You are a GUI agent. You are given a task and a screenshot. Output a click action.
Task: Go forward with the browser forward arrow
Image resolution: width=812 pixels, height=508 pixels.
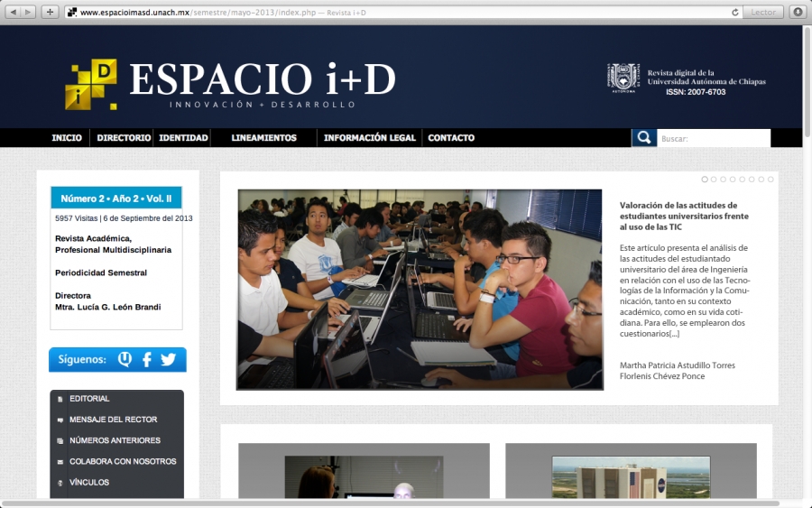coord(28,12)
